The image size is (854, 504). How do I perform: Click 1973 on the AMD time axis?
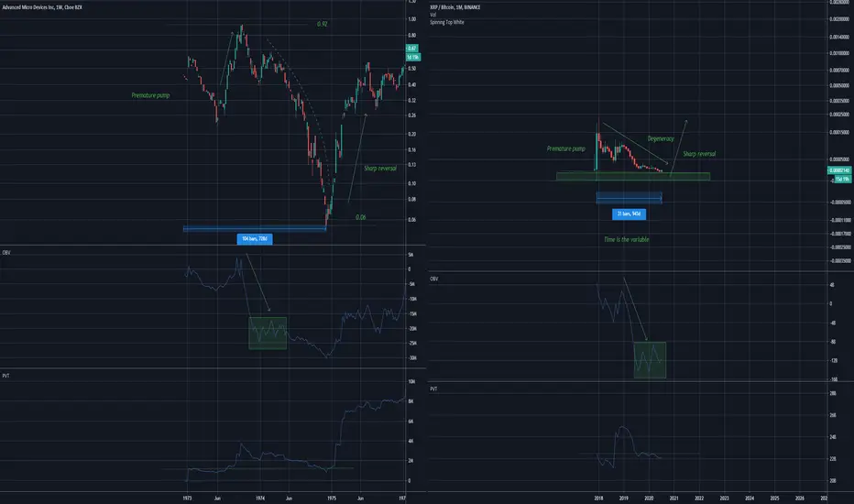coord(187,498)
